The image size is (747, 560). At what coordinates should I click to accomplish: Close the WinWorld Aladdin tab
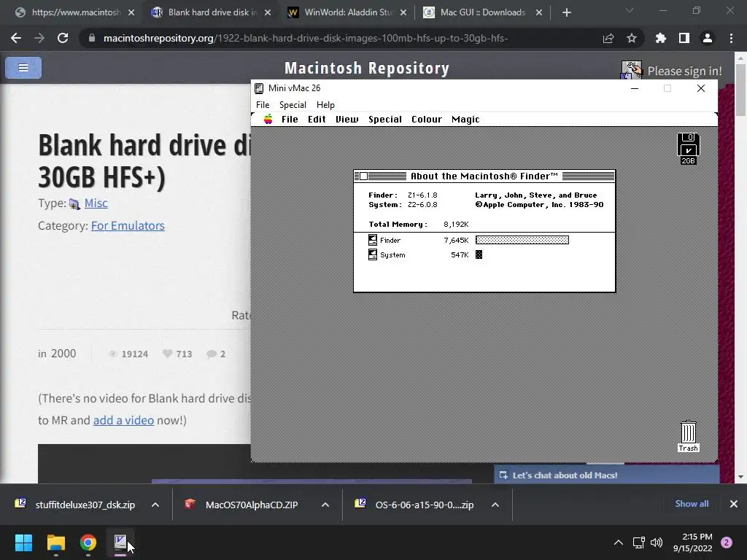pyautogui.click(x=403, y=13)
